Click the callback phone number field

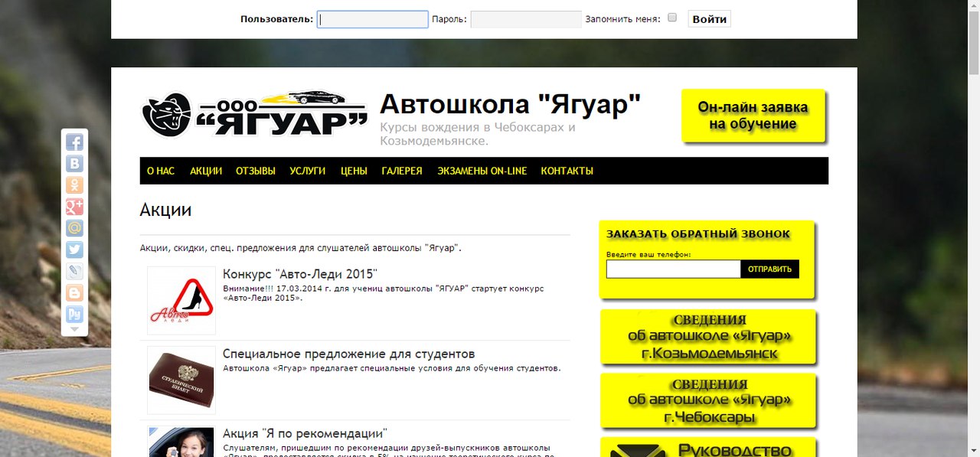[674, 269]
